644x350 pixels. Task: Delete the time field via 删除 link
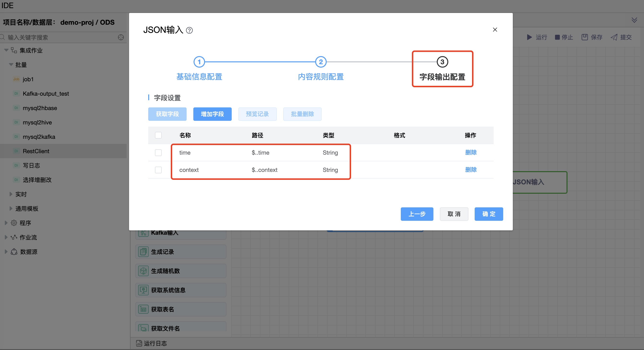(x=471, y=153)
